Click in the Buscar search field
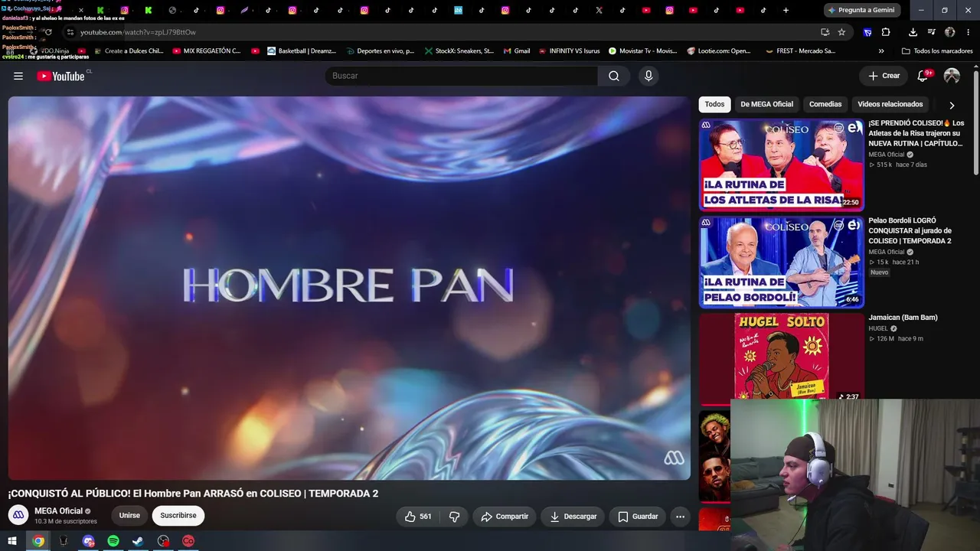Viewport: 980px width, 551px height. coord(462,76)
